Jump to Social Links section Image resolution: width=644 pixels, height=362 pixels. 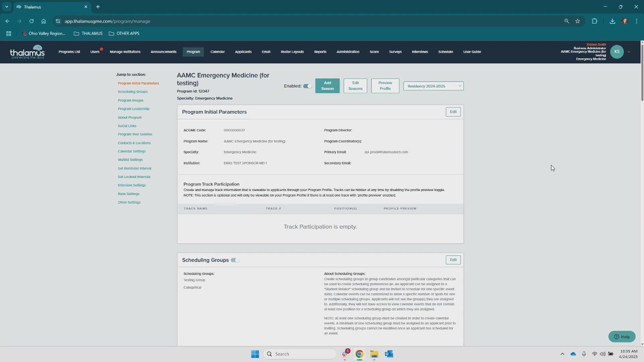click(x=127, y=126)
